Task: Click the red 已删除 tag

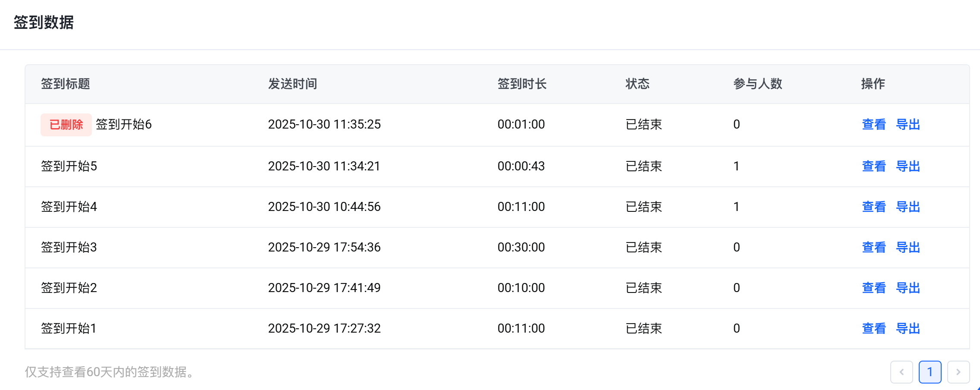Action: tap(66, 125)
